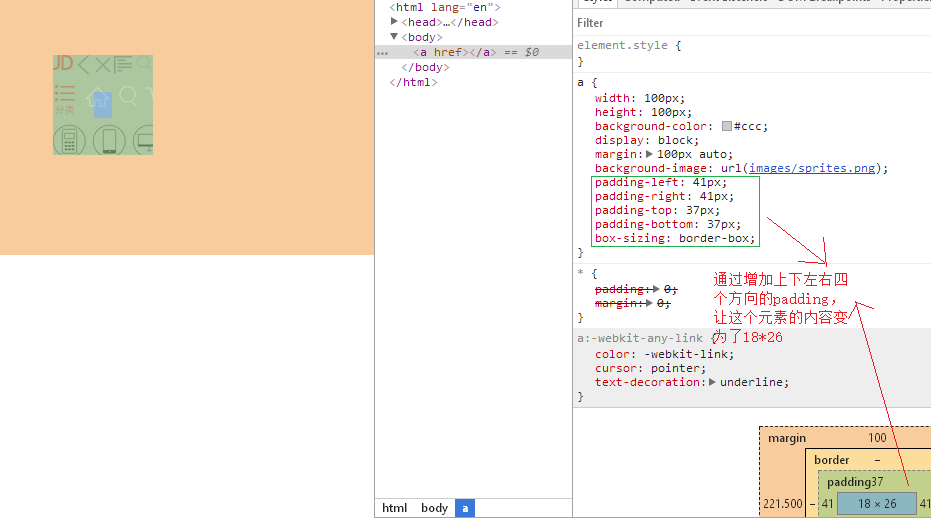Click the ellipsis icon beside the a href row
The height and width of the screenshot is (518, 931).
(x=382, y=53)
